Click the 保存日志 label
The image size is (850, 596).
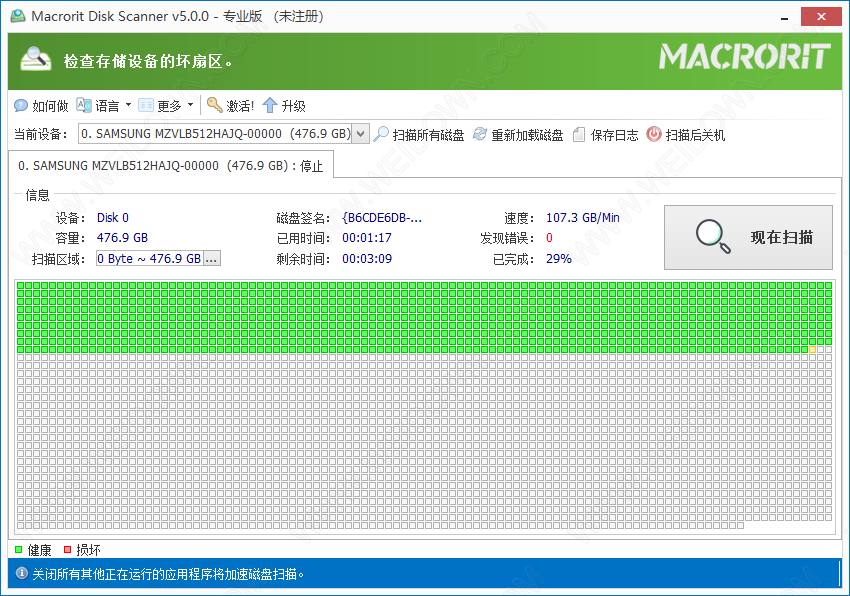coord(615,135)
